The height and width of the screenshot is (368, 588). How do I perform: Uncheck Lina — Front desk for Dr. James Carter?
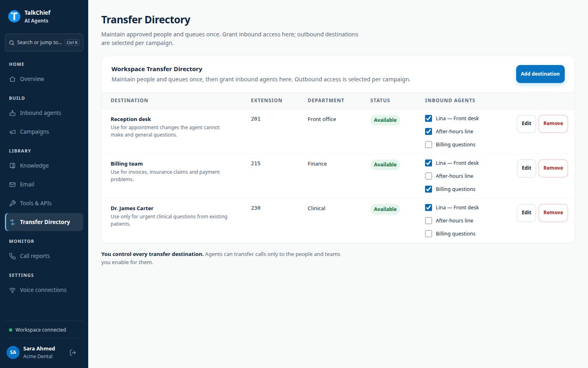coord(428,207)
